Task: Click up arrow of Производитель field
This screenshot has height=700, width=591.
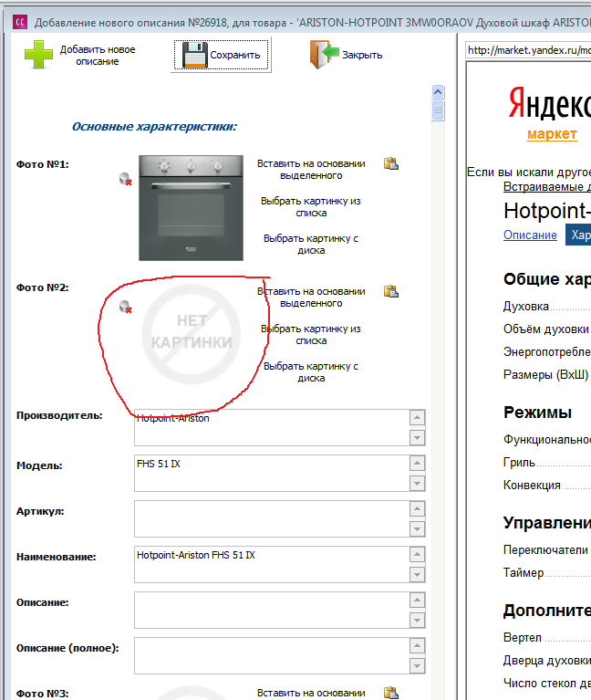Action: pyautogui.click(x=417, y=418)
